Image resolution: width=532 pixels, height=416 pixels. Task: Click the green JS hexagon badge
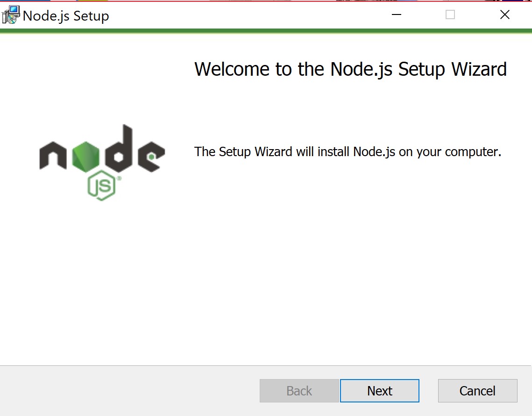101,186
